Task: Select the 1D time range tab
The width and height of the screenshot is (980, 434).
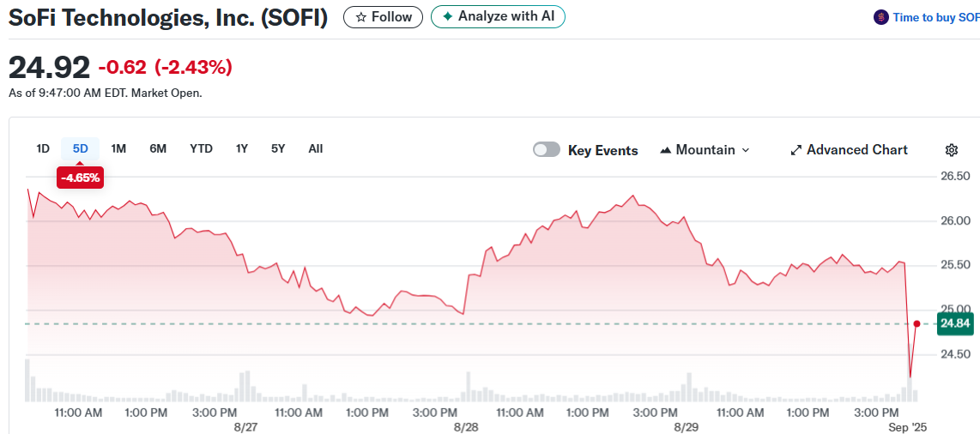Action: pos(43,148)
